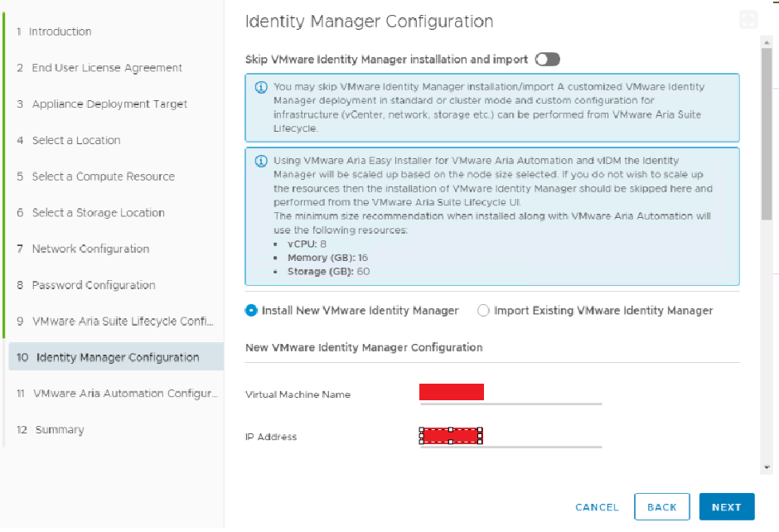
Task: Click the scrollbar up arrow
Action: (767, 43)
